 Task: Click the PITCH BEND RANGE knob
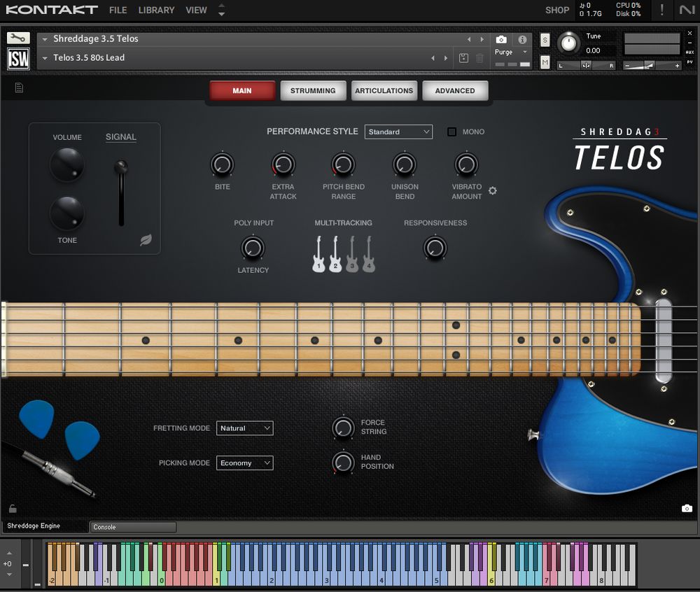tap(343, 164)
